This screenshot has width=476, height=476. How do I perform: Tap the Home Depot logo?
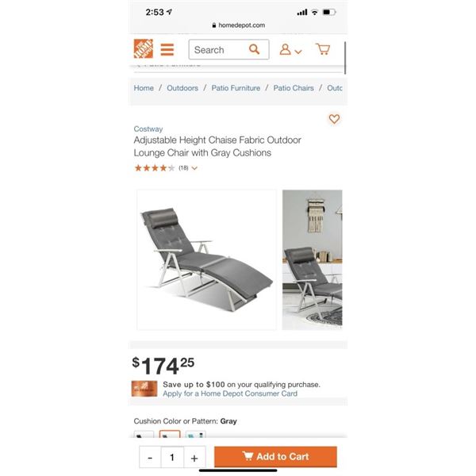pyautogui.click(x=144, y=48)
